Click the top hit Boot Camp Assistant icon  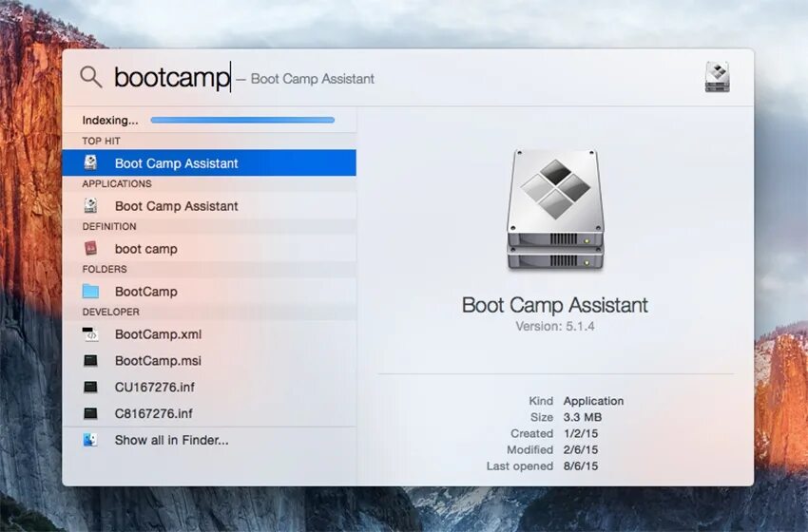[x=90, y=162]
